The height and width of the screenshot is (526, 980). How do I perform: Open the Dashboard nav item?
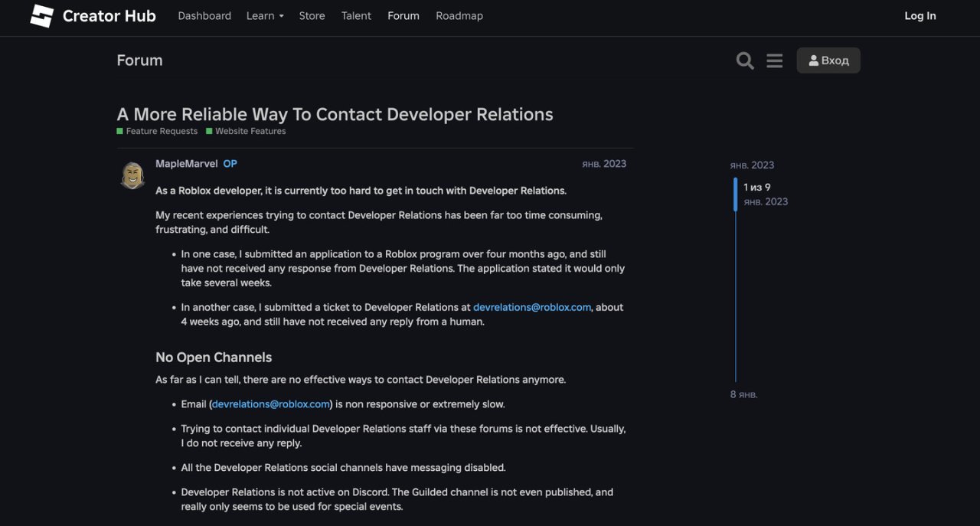click(x=204, y=16)
